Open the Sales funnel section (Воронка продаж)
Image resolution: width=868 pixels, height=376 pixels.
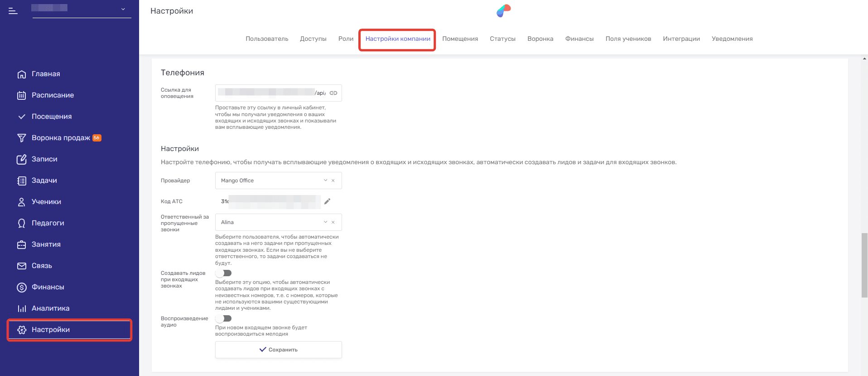[61, 138]
